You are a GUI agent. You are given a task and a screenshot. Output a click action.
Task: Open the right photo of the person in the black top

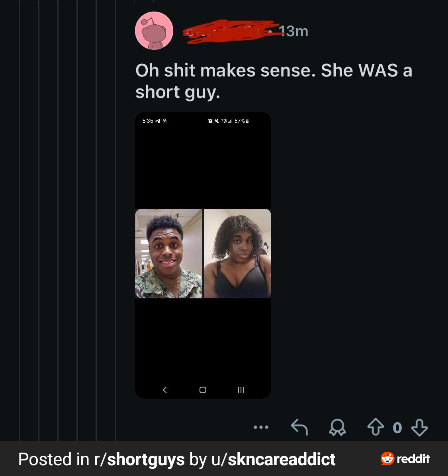point(238,254)
